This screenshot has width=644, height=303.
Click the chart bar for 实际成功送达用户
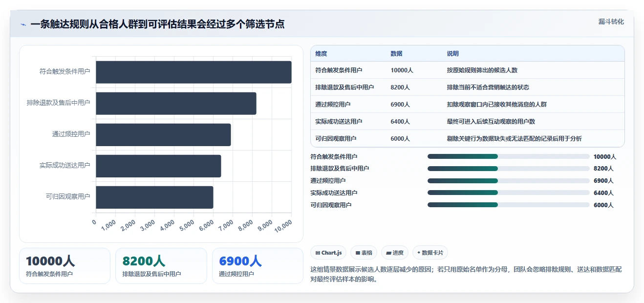click(x=158, y=166)
